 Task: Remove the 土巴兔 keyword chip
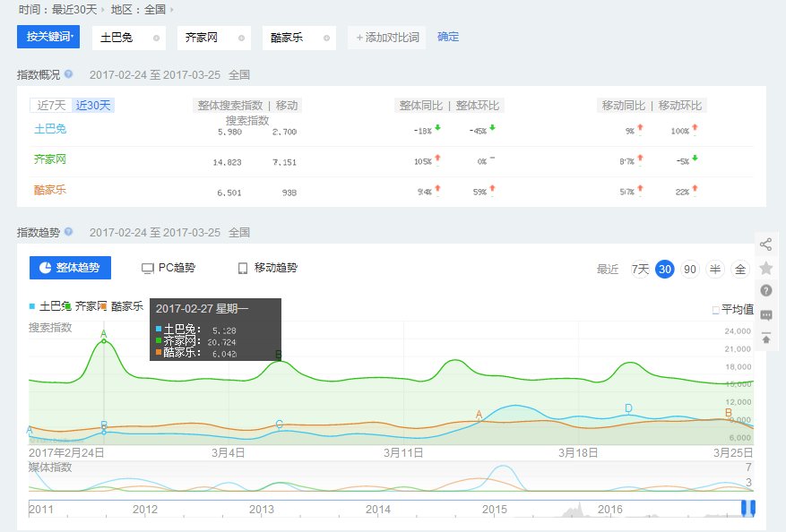click(157, 39)
